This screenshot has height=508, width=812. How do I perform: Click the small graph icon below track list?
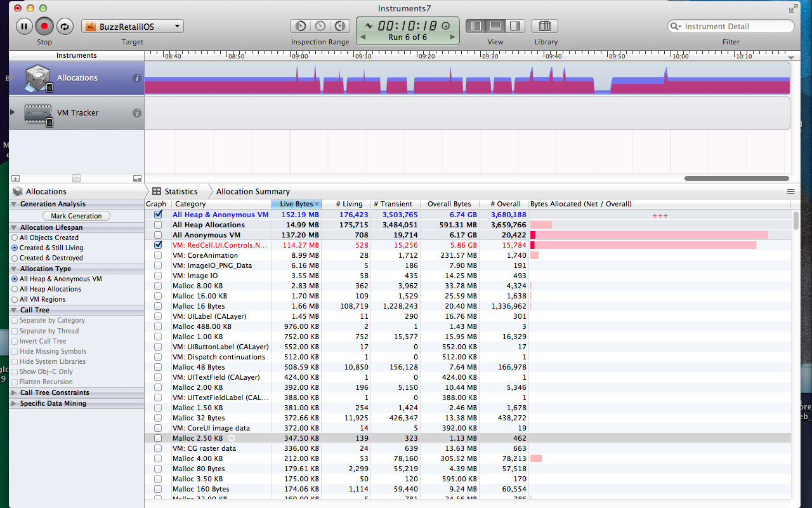[15, 178]
